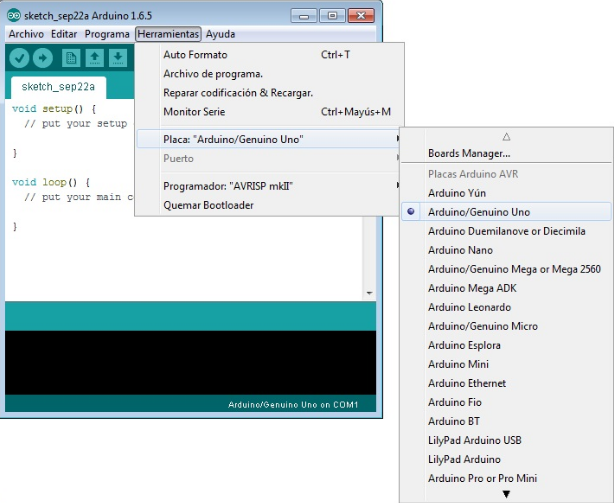Image resolution: width=614 pixels, height=503 pixels.
Task: Close the Herramientas menu
Action: click(x=168, y=34)
